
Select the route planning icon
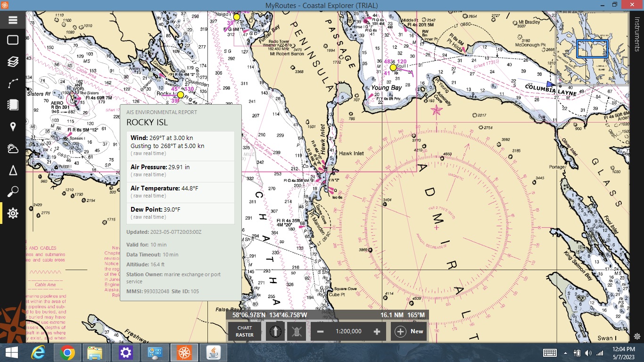tap(13, 84)
